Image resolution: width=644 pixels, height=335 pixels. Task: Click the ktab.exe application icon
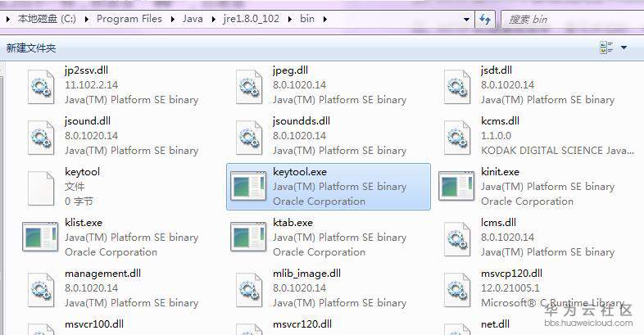point(248,238)
